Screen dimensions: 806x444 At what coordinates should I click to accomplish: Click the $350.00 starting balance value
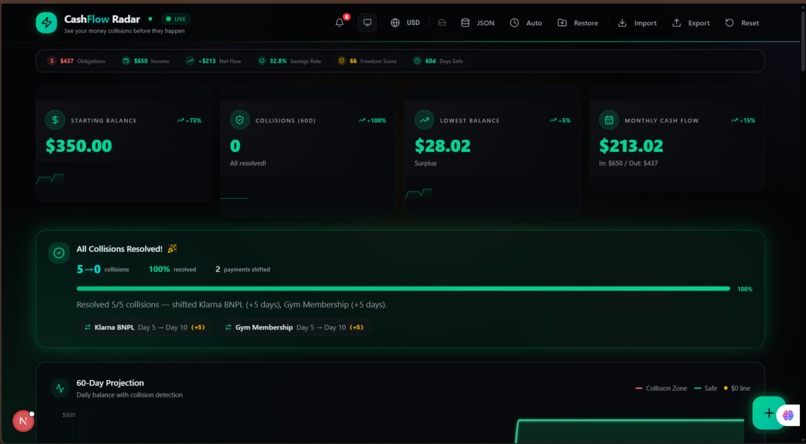click(79, 146)
